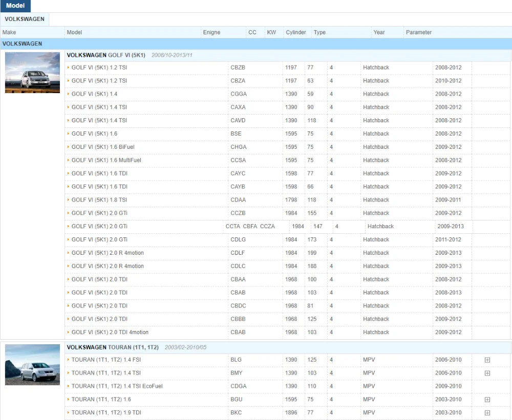
Task: Open the TOURAN (1T1, 1T2) 1.9 TDI row
Action: coord(288,412)
